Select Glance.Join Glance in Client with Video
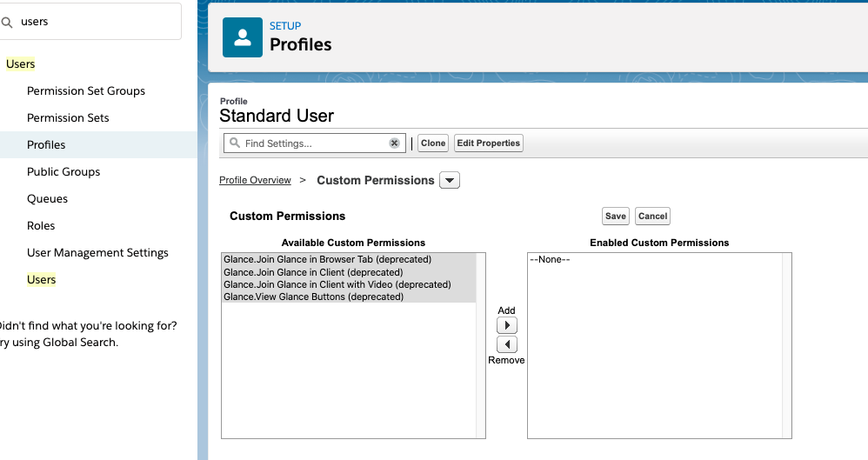This screenshot has width=868, height=460. [x=337, y=284]
